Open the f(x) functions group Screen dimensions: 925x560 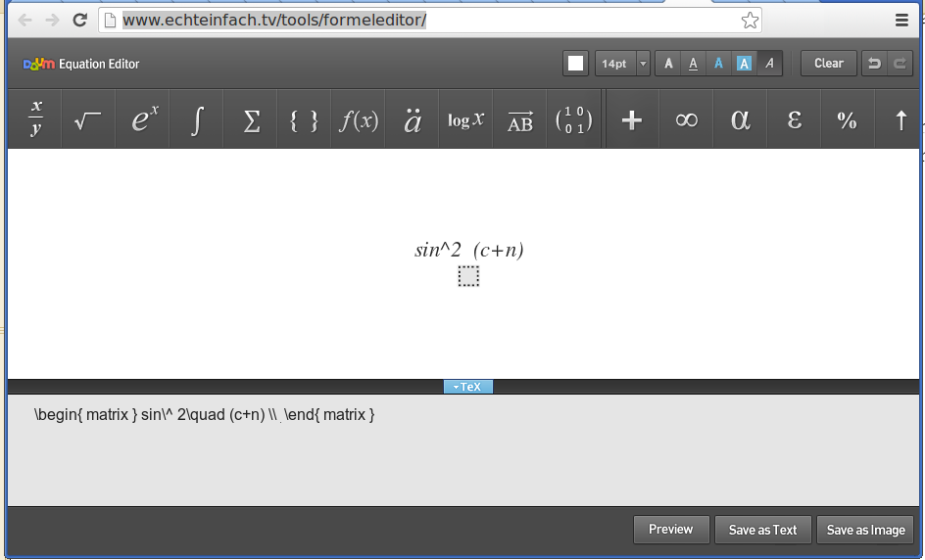click(359, 119)
